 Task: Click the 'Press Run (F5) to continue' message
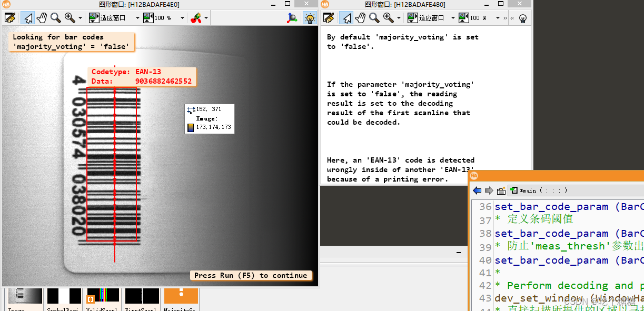tap(251, 275)
